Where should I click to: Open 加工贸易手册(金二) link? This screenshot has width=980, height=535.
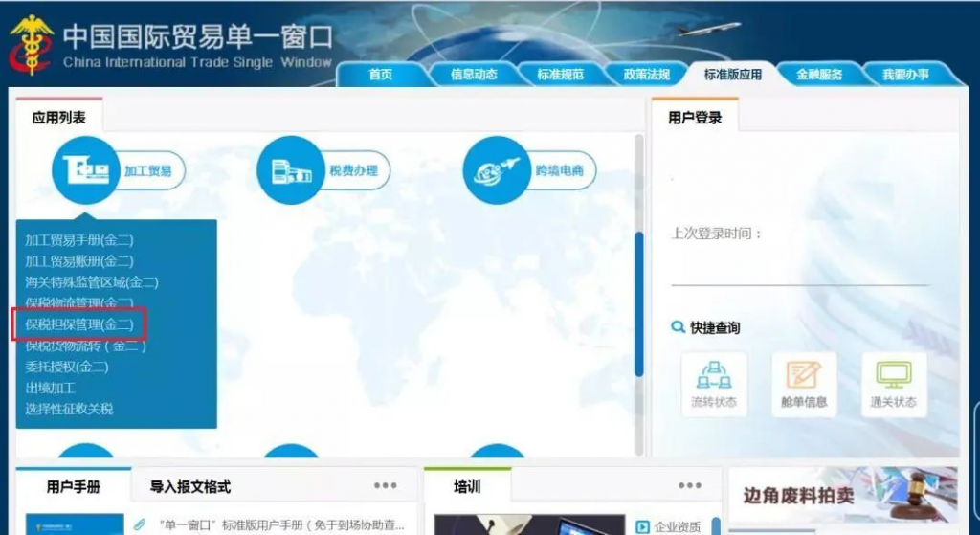[x=79, y=240]
